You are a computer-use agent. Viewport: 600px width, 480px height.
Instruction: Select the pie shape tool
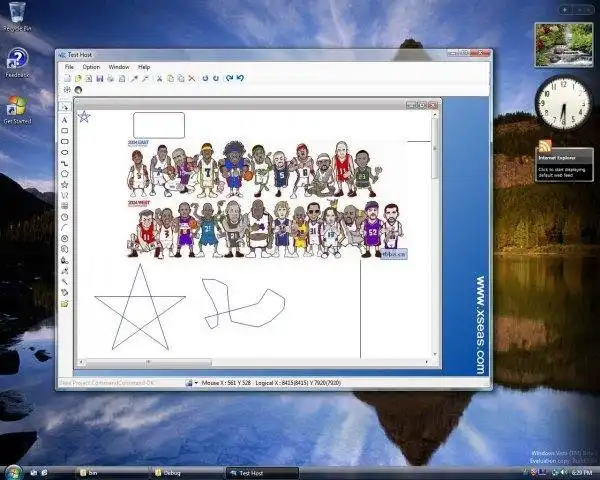(x=65, y=217)
